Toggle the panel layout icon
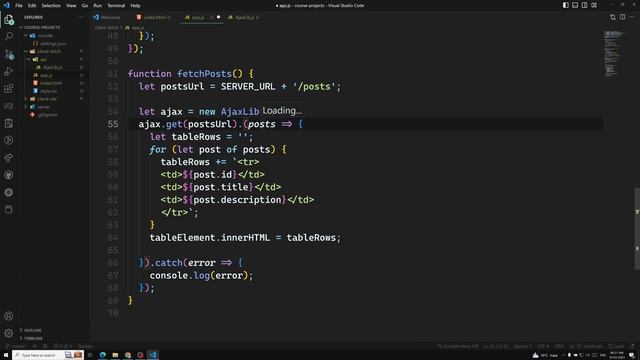 (575, 5)
